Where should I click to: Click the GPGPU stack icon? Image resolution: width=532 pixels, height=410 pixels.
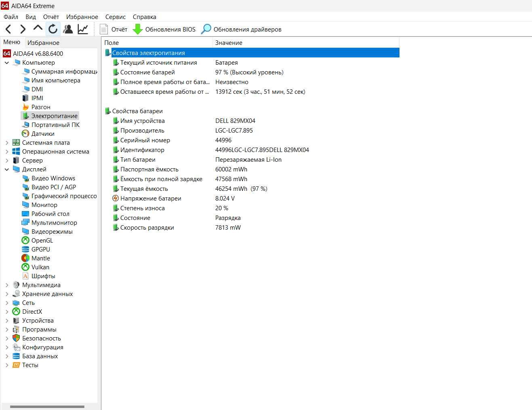point(25,249)
